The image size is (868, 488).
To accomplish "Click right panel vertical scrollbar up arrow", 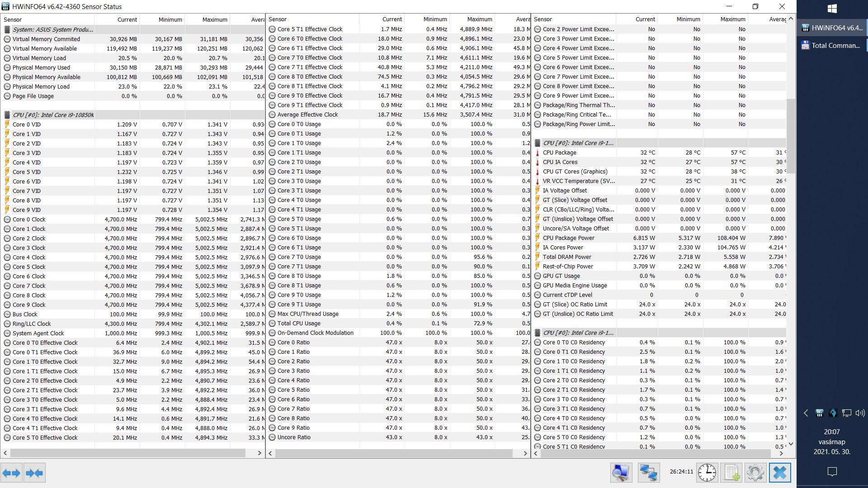I will 791,19.
